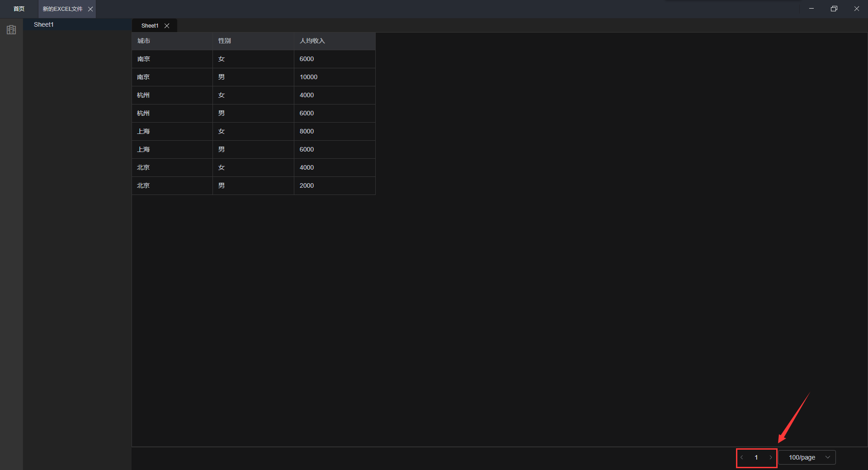Go to the previous page arrow
This screenshot has width=868, height=470.
click(742, 457)
